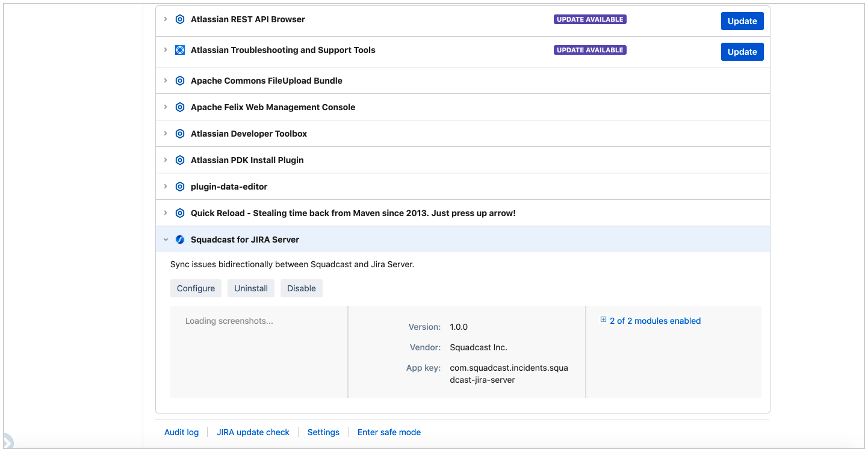Screen dimensions: 868x452
Task: Expand the Atlassian REST API Browser row
Action: (166, 19)
